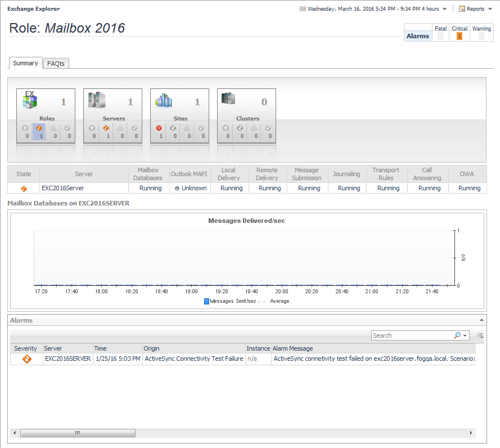Toggle the highlighted critical filter under Roles
Screen dimensions: 500x448
[39, 132]
